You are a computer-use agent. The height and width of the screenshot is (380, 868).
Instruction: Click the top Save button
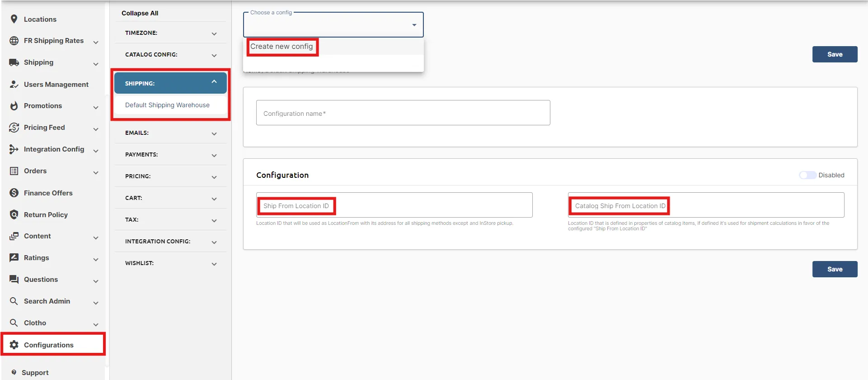coord(835,54)
